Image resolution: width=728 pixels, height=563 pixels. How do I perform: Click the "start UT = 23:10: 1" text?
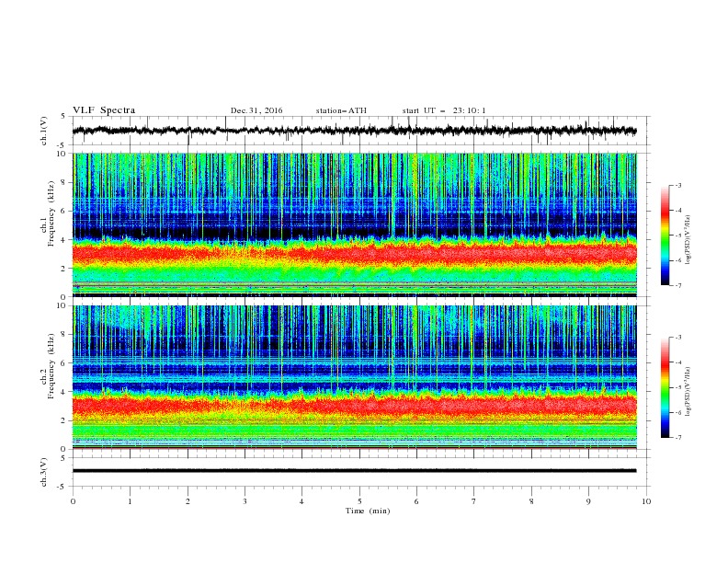point(444,110)
